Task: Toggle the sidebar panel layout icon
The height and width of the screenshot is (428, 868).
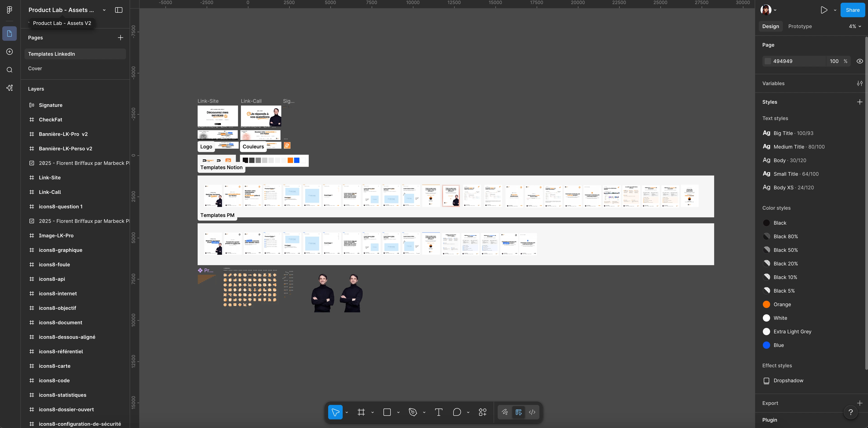Action: [119, 10]
